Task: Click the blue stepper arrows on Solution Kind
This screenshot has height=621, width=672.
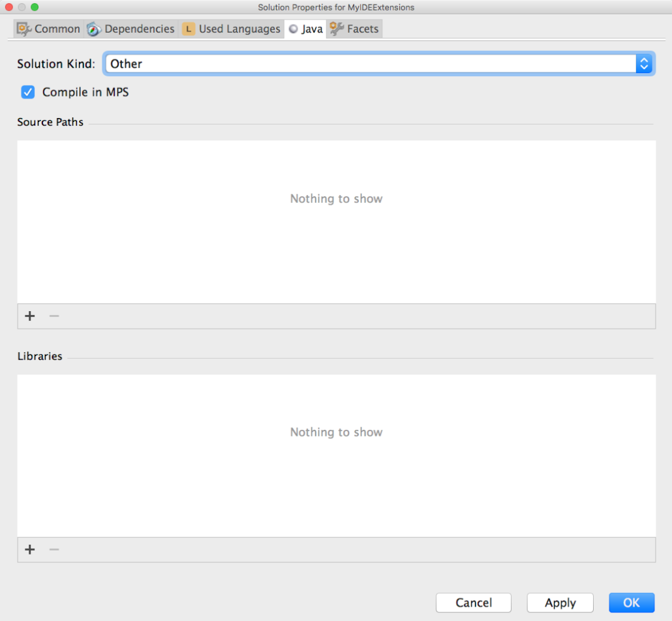Action: (644, 63)
